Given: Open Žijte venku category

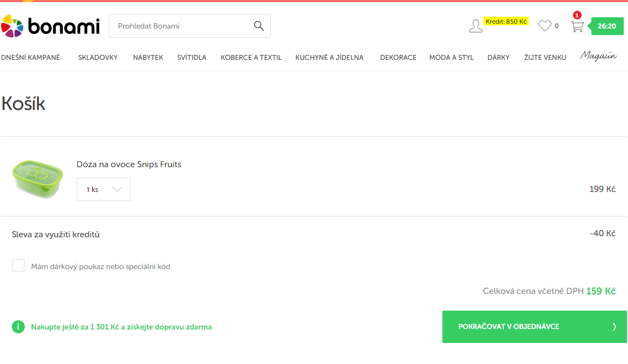Looking at the screenshot, I should pos(545,57).
